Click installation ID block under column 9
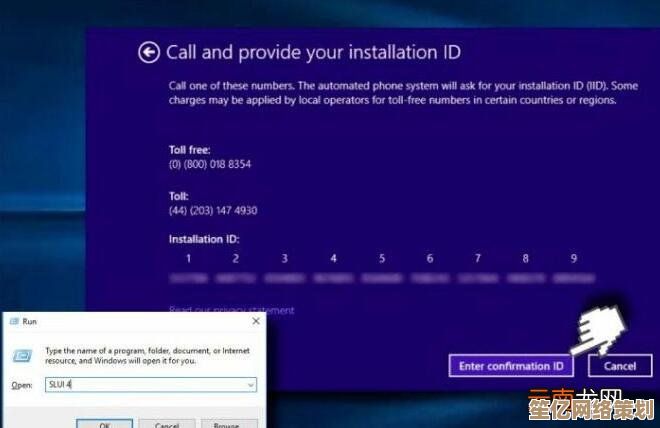The height and width of the screenshot is (428, 660). [574, 277]
